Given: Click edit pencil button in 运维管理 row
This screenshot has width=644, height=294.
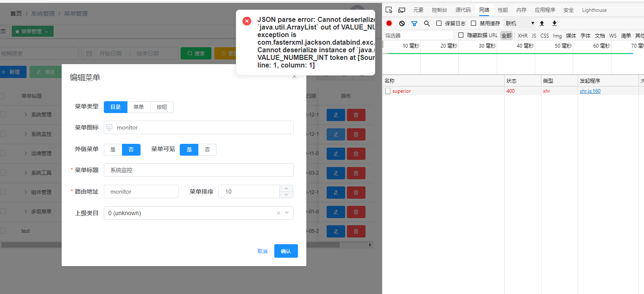Looking at the screenshot, I should click(x=336, y=154).
